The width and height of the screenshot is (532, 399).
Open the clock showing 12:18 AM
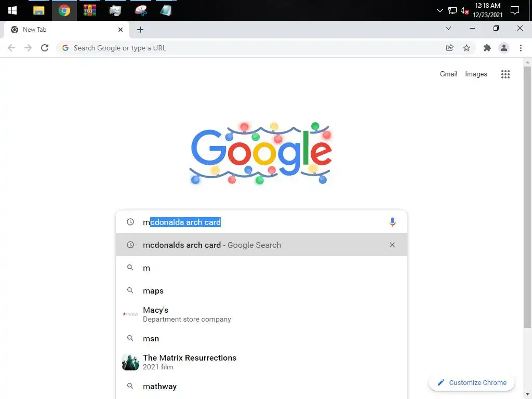pyautogui.click(x=487, y=10)
